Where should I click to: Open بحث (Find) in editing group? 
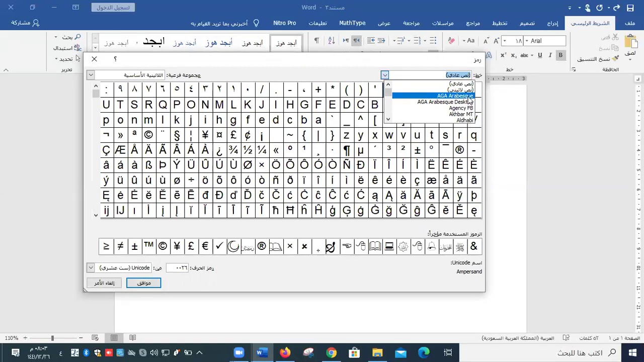(71, 37)
